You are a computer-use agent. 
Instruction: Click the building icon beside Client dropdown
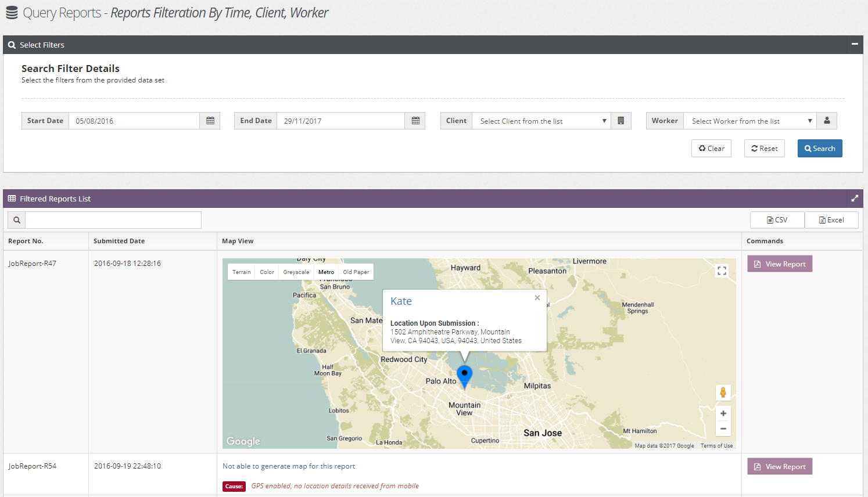tap(620, 121)
